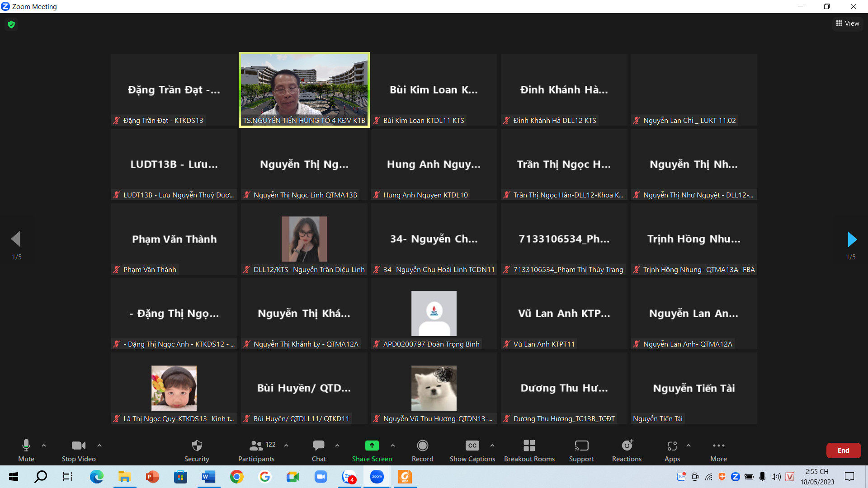
Task: Open the View layout menu
Action: tap(848, 23)
